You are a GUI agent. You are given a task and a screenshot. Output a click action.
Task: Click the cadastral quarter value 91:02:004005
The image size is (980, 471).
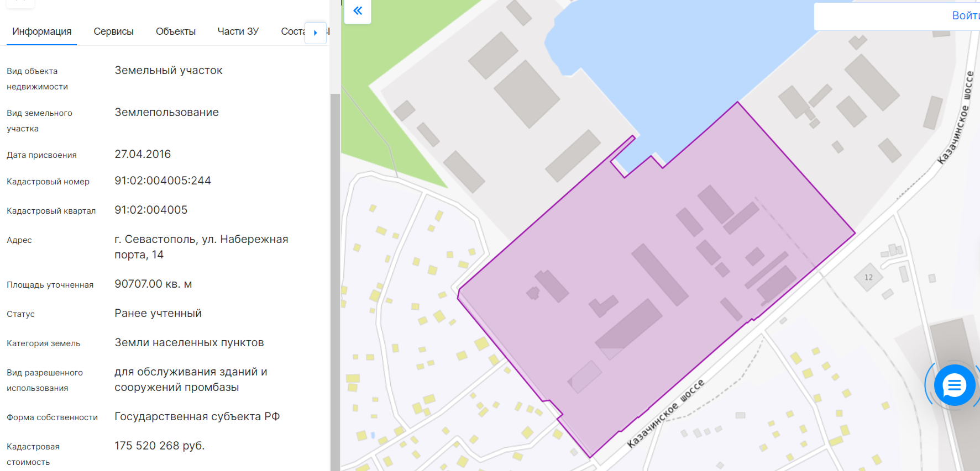151,210
